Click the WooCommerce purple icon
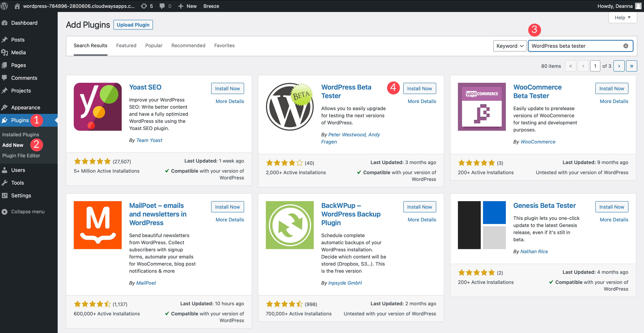The height and width of the screenshot is (333, 644). (482, 107)
